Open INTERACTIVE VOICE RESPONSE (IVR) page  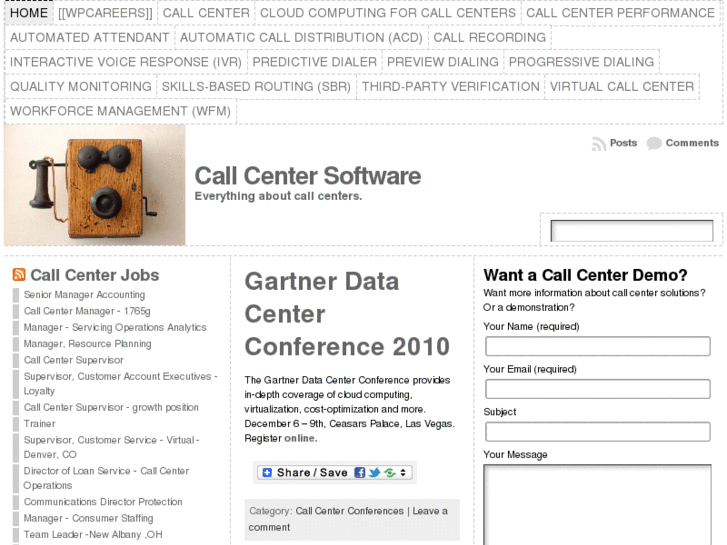point(126,62)
